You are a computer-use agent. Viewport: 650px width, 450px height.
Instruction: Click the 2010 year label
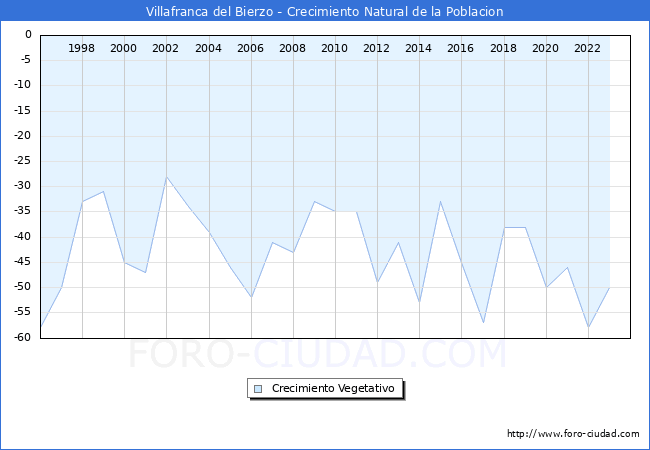pos(334,48)
